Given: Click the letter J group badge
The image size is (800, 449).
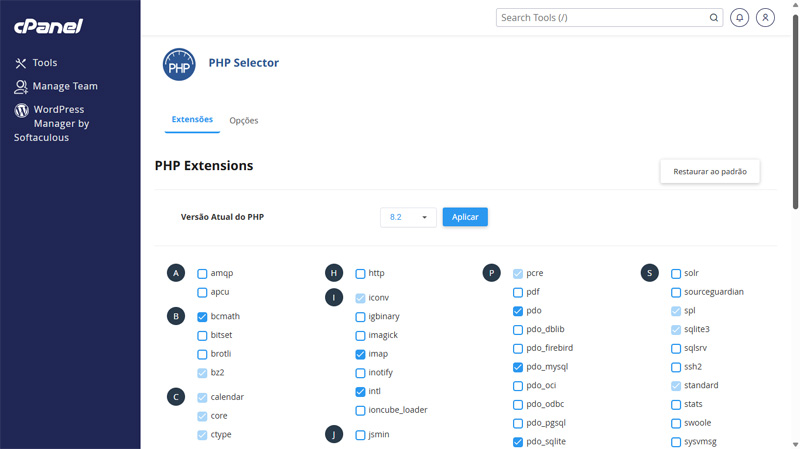Looking at the screenshot, I should [334, 434].
